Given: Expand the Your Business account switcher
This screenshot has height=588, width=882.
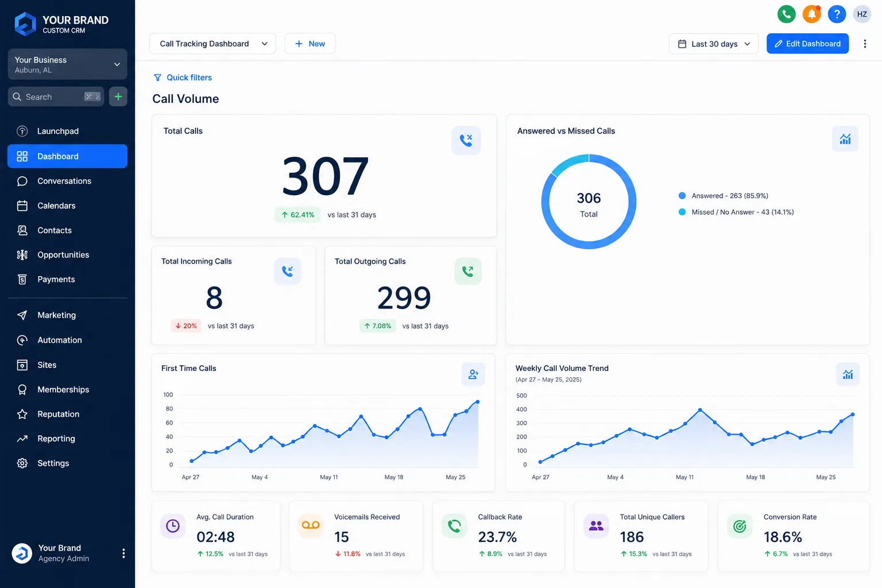Looking at the screenshot, I should [x=67, y=64].
